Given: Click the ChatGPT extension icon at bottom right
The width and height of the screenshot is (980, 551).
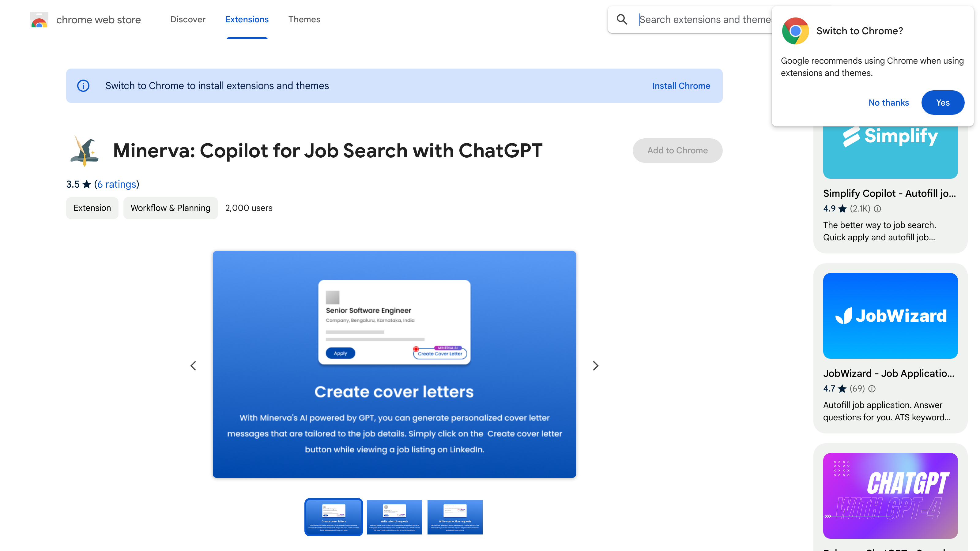Looking at the screenshot, I should (890, 495).
